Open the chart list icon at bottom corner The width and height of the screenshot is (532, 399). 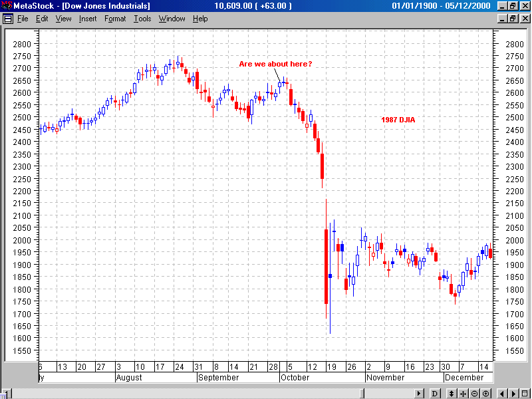pyautogui.click(x=525, y=394)
